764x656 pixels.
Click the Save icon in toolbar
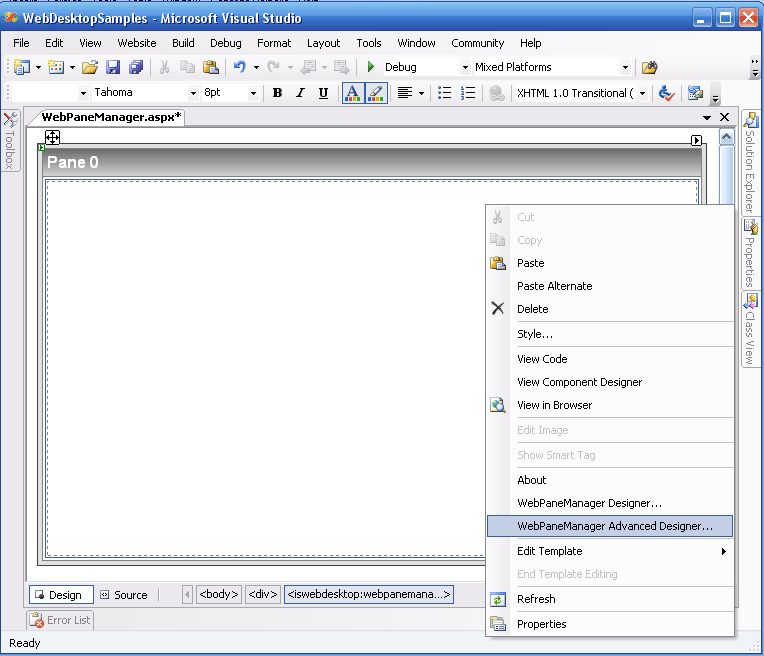[x=113, y=67]
